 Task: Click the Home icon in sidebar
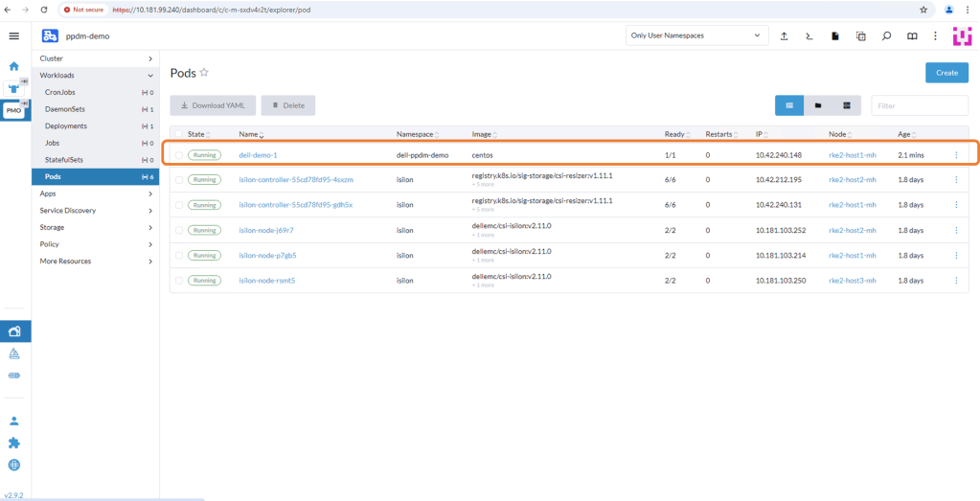pos(13,66)
